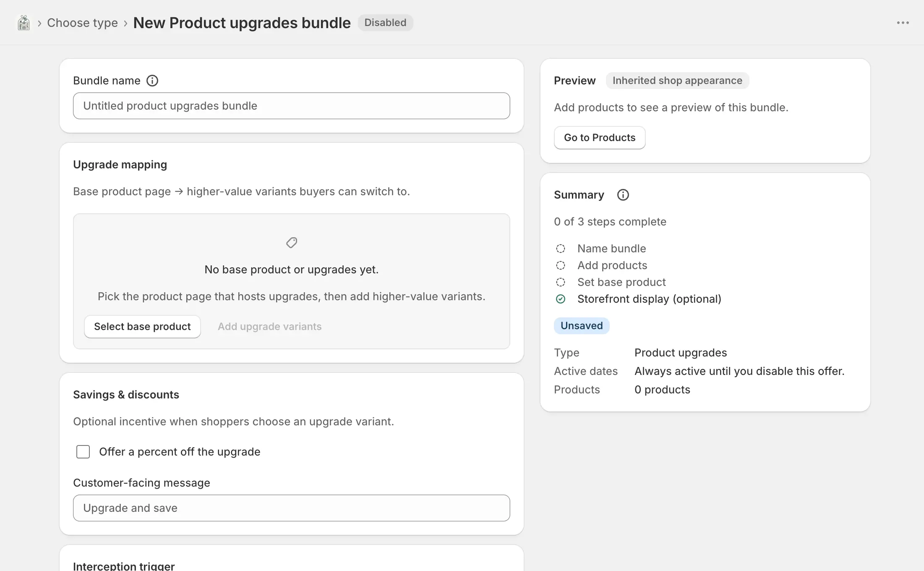The width and height of the screenshot is (924, 571).
Task: Enable Offer a percent off the upgrade
Action: point(83,452)
